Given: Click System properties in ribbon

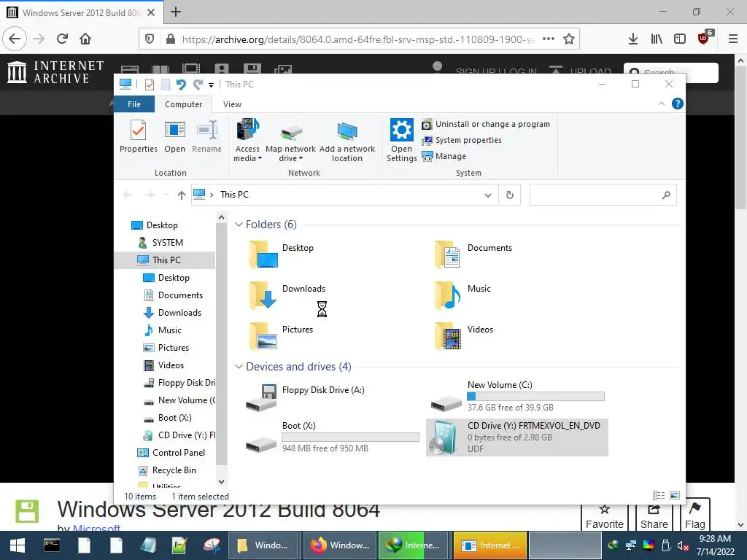Looking at the screenshot, I should point(462,140).
